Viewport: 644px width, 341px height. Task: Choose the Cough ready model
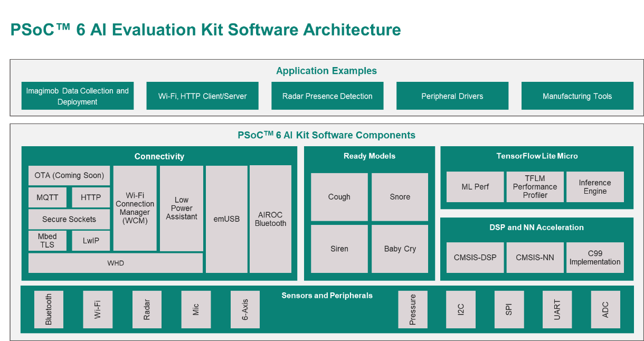tap(339, 197)
